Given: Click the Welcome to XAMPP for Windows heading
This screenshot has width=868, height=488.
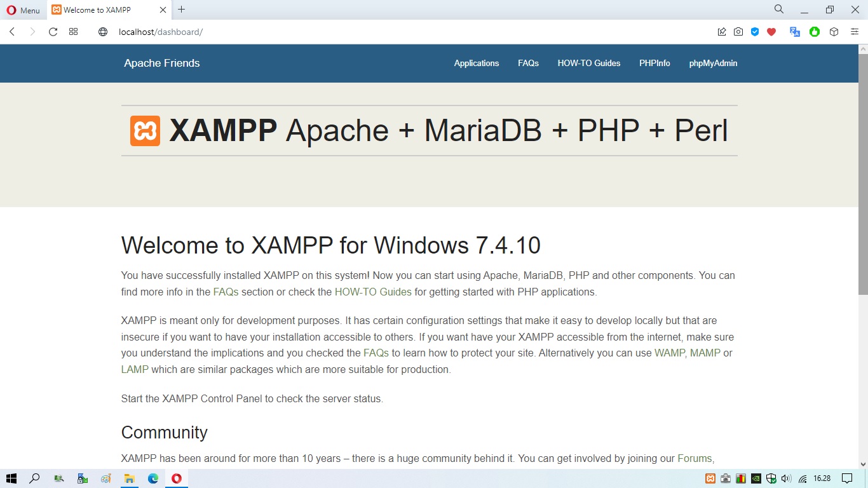Looking at the screenshot, I should (331, 245).
